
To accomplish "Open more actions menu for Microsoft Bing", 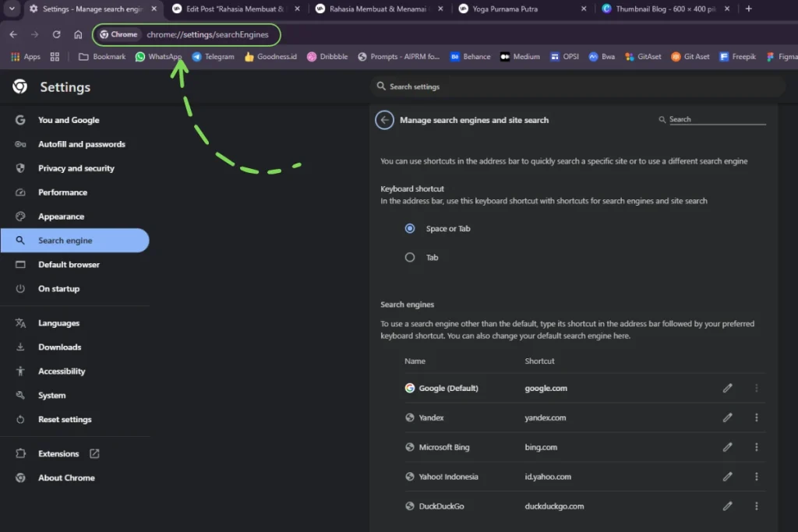I will (x=756, y=447).
